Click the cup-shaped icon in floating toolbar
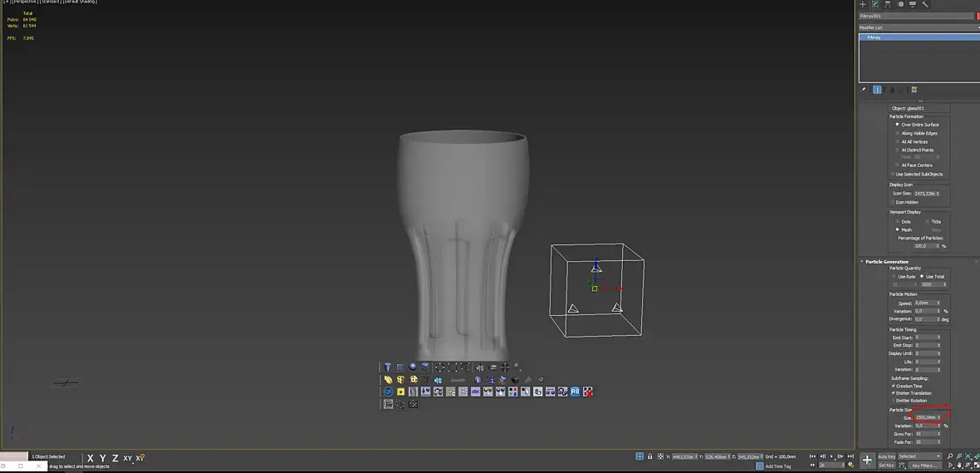The height and width of the screenshot is (473, 980). (388, 367)
